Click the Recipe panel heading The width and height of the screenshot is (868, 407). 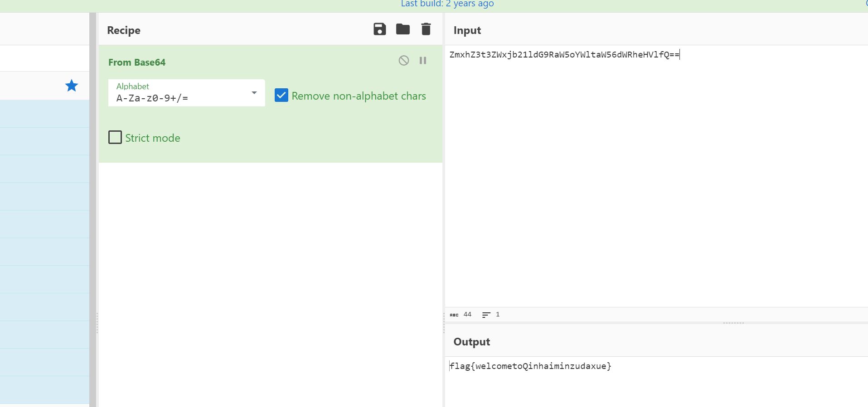124,30
